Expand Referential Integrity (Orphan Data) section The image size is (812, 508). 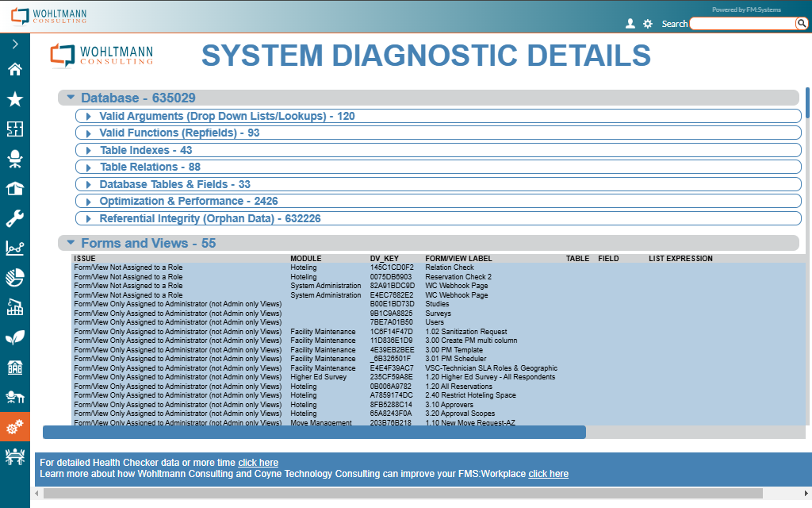(x=89, y=218)
